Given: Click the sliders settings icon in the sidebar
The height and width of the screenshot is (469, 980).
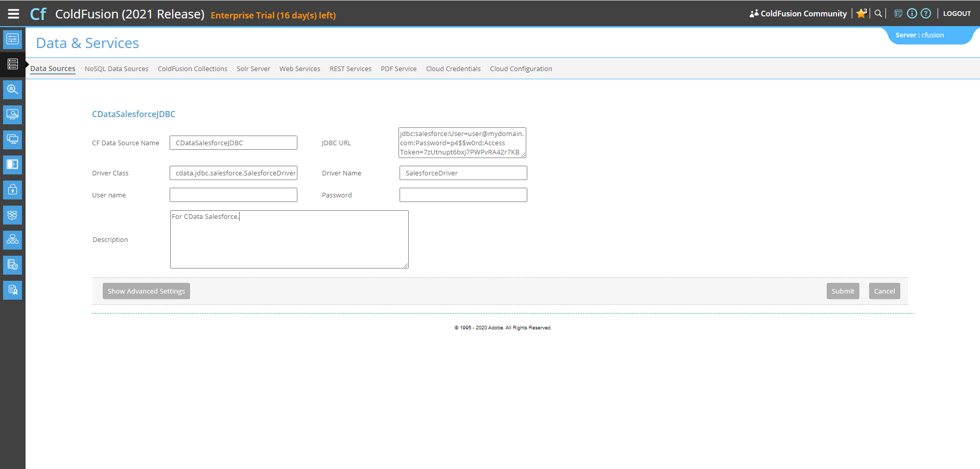Looking at the screenshot, I should 12,39.
